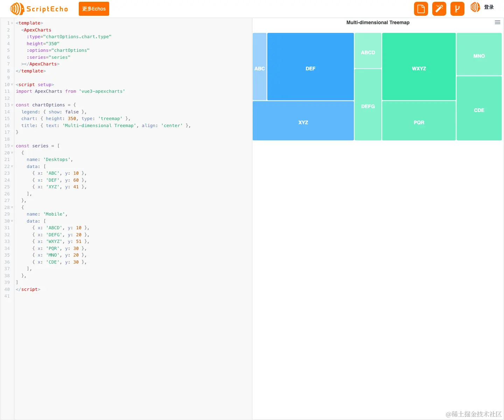Select the DEFG treemap cell
Screen dimensions: 504x420
368,105
